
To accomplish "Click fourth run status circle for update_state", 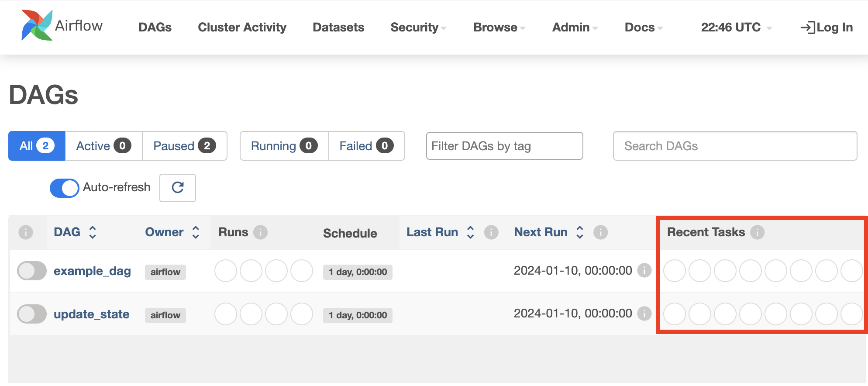I will click(302, 314).
